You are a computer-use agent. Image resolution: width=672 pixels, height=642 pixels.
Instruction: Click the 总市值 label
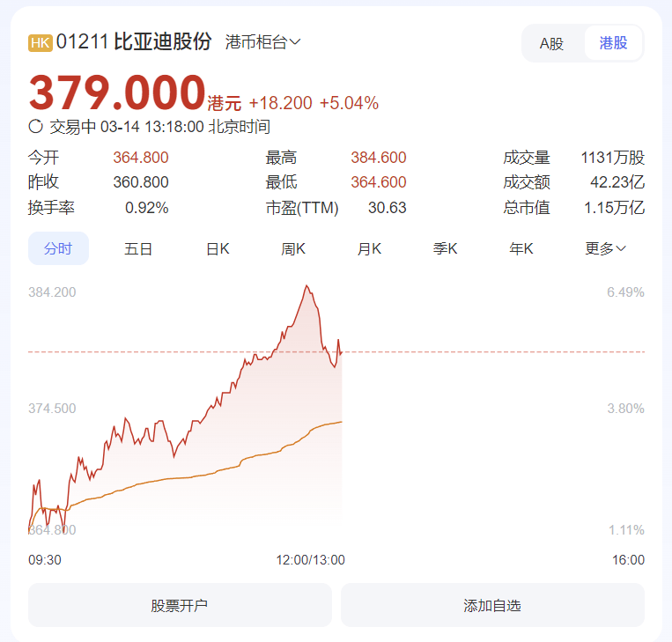pyautogui.click(x=527, y=208)
